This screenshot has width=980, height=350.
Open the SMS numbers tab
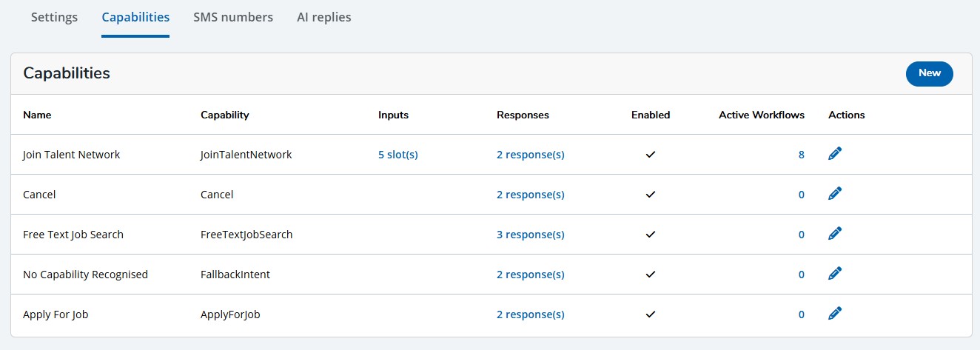[x=233, y=17]
